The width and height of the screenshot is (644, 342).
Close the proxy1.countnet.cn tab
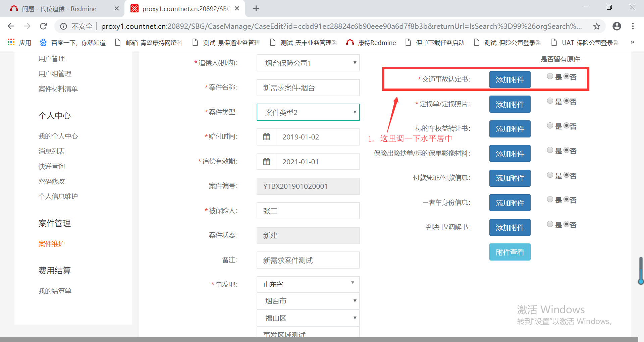[237, 8]
